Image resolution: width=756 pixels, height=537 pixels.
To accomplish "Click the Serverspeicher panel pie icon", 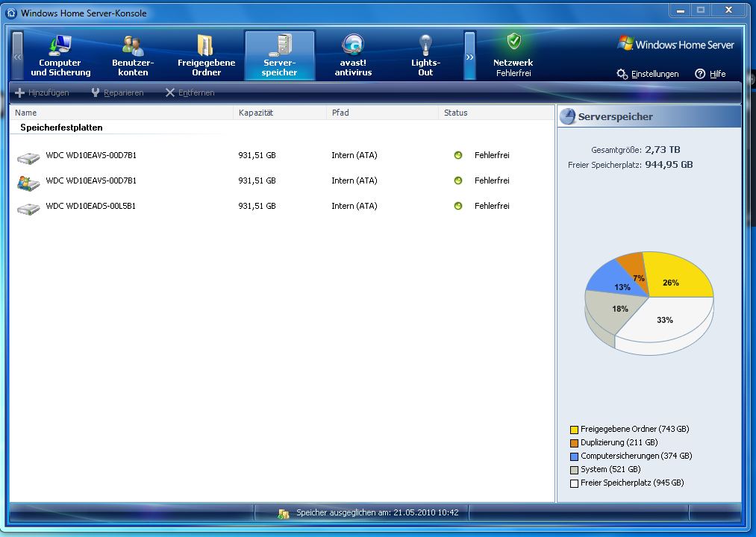I will (568, 116).
